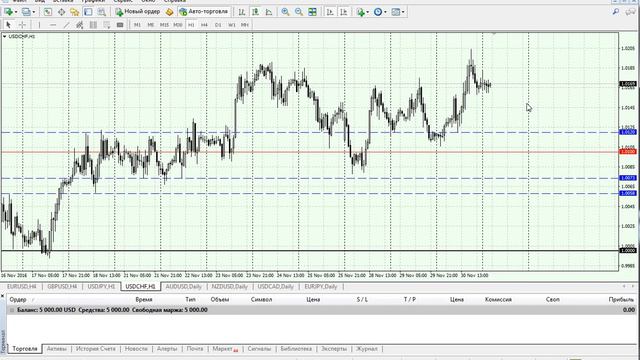The height and width of the screenshot is (360, 640).
Task: Zoom out the chart with magnifier minus
Action: 299,12
